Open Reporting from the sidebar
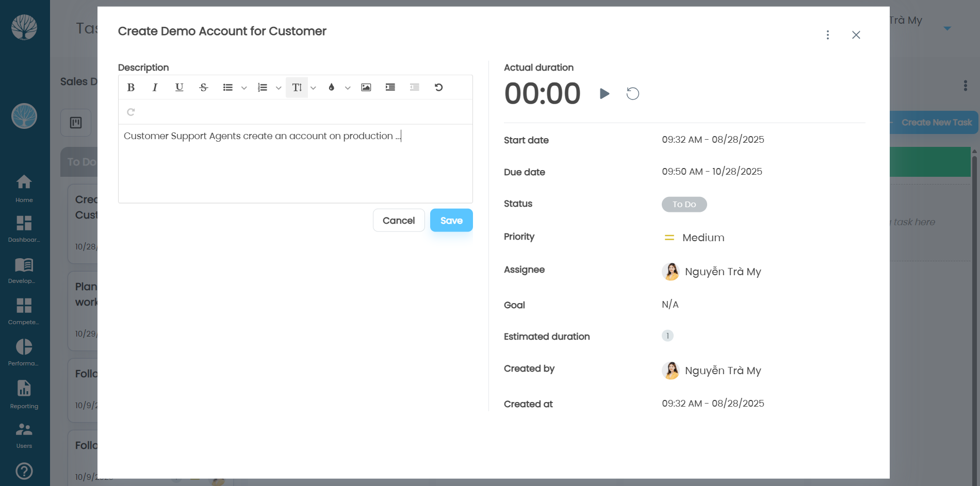The height and width of the screenshot is (486, 980). click(24, 395)
